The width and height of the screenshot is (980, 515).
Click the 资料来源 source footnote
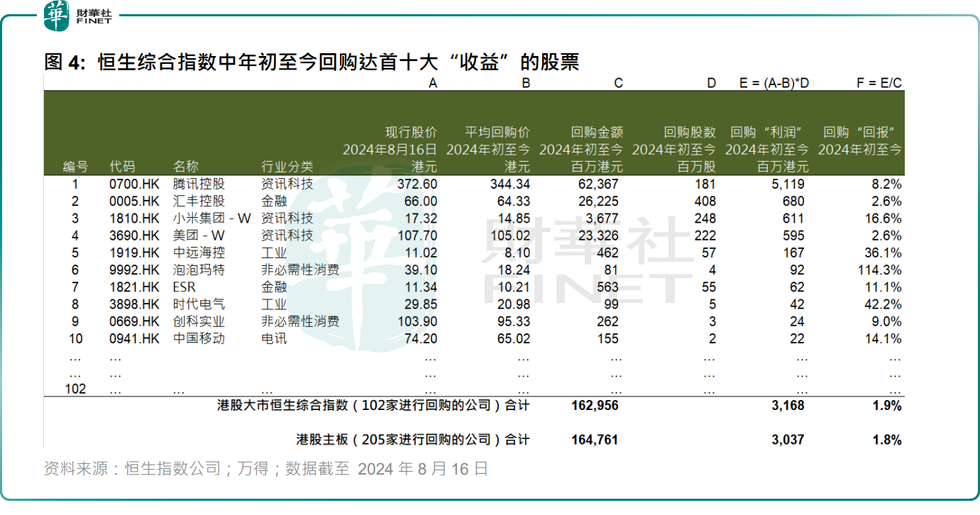click(x=266, y=469)
